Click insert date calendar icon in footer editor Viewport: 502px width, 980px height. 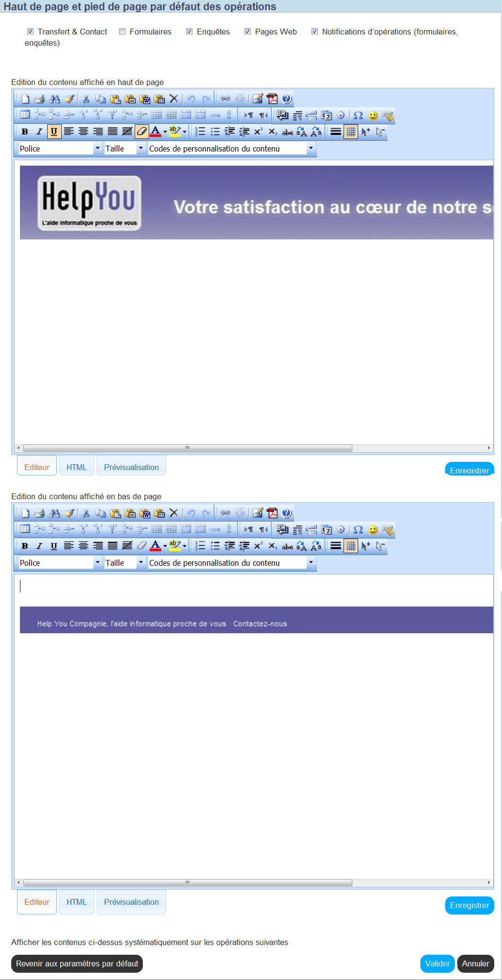[327, 530]
